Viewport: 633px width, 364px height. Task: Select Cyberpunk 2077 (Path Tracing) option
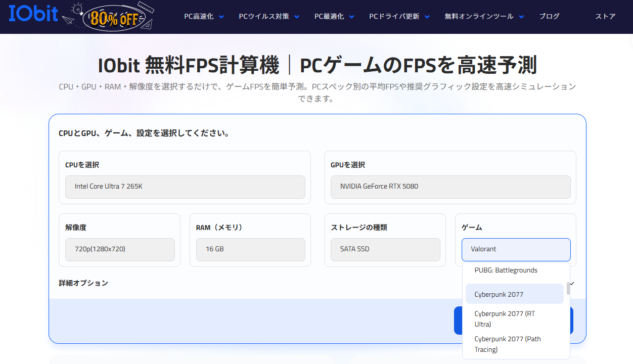pyautogui.click(x=515, y=344)
